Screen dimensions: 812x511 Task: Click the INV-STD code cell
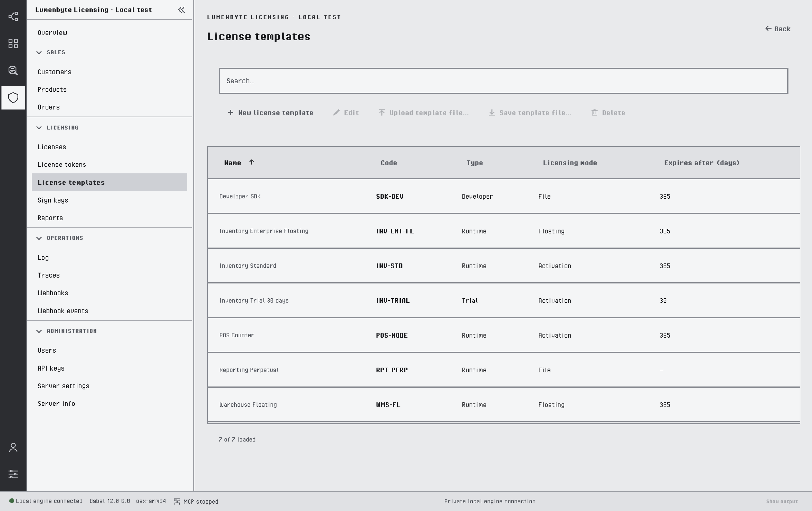click(x=390, y=266)
